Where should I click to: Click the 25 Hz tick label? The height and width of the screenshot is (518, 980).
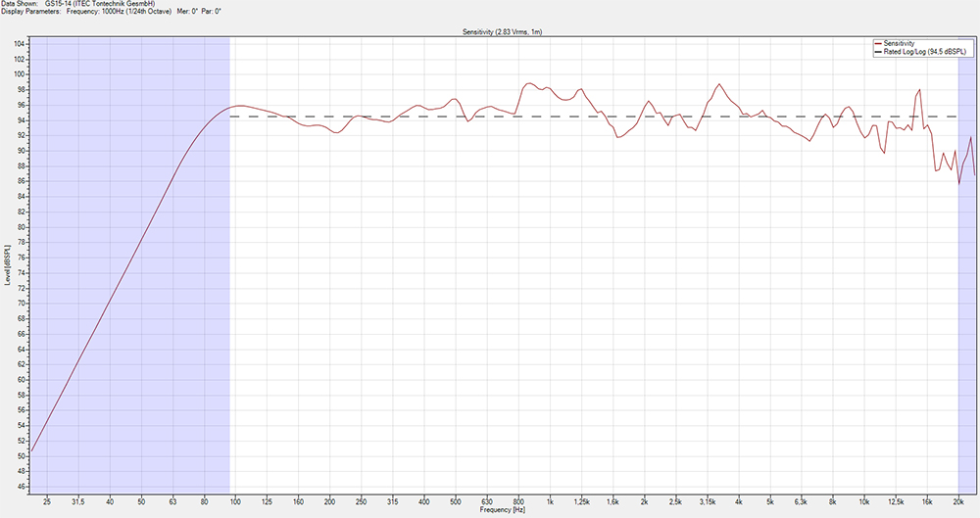click(x=47, y=501)
